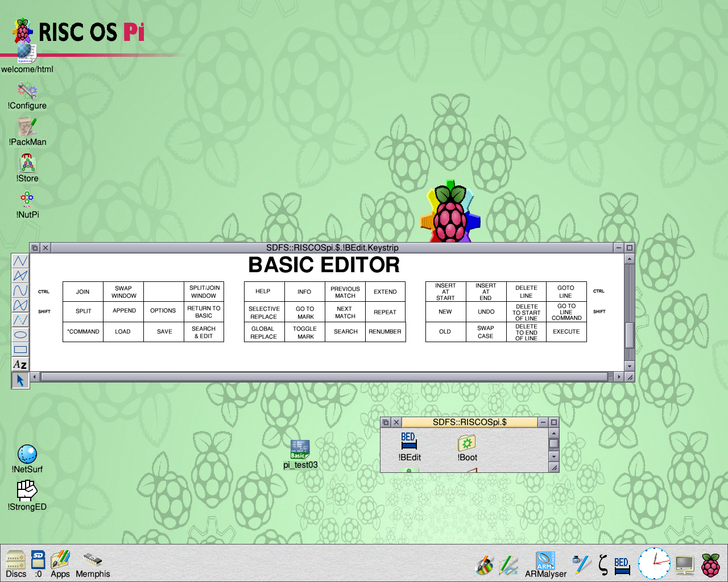Click Keystrip window horizontal scroll right arrow
The image size is (728, 582).
pyautogui.click(x=619, y=377)
